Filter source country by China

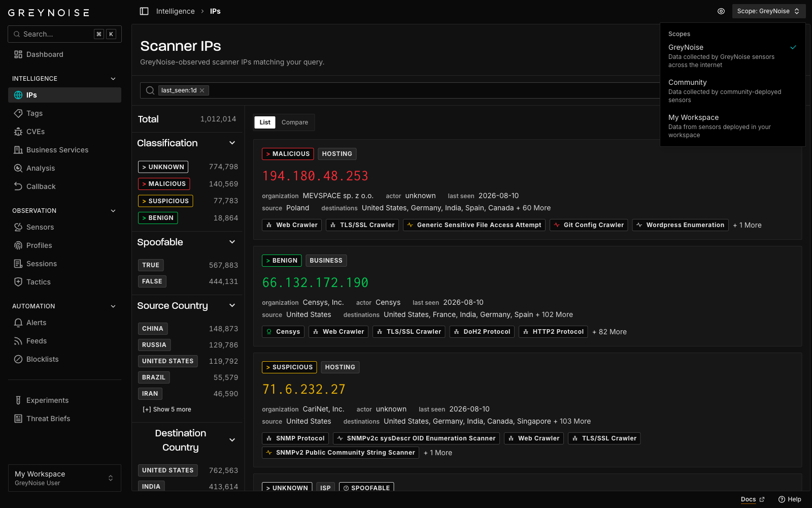pyautogui.click(x=153, y=329)
